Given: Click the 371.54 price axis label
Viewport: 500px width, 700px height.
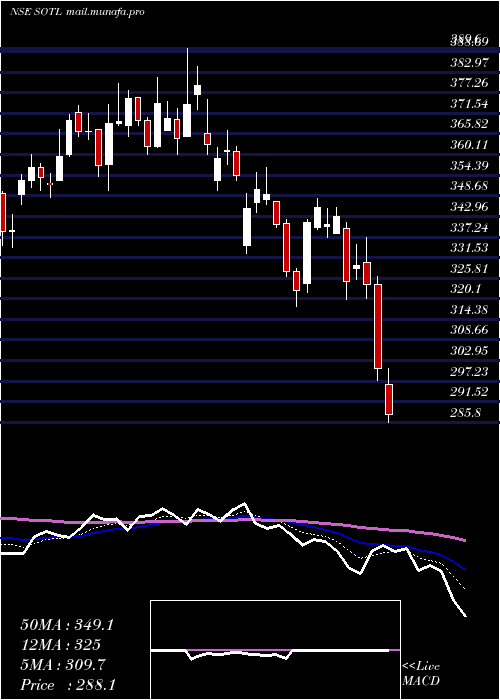Looking at the screenshot, I should click(469, 104).
